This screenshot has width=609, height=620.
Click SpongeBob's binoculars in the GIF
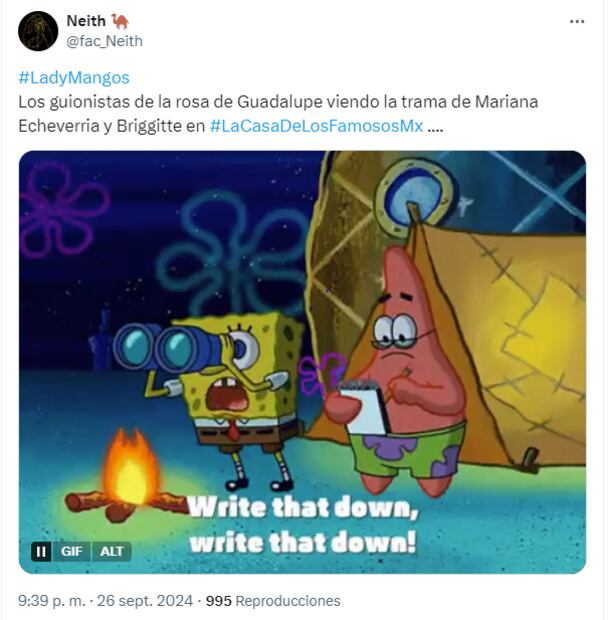coord(166,345)
